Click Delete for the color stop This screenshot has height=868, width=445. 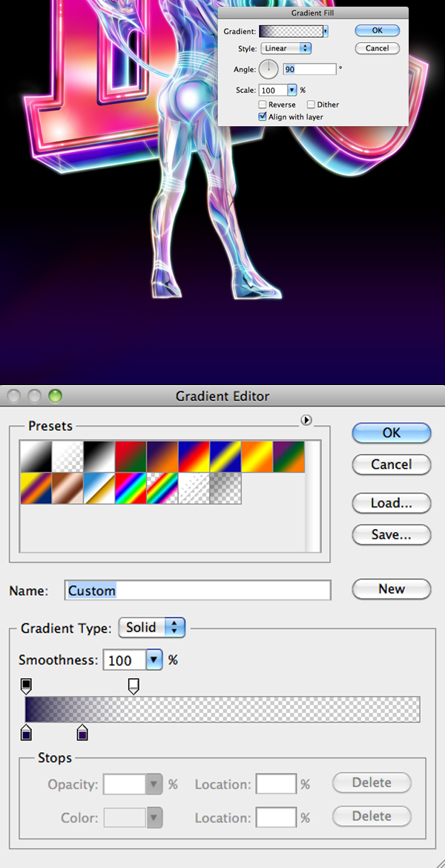(x=372, y=816)
